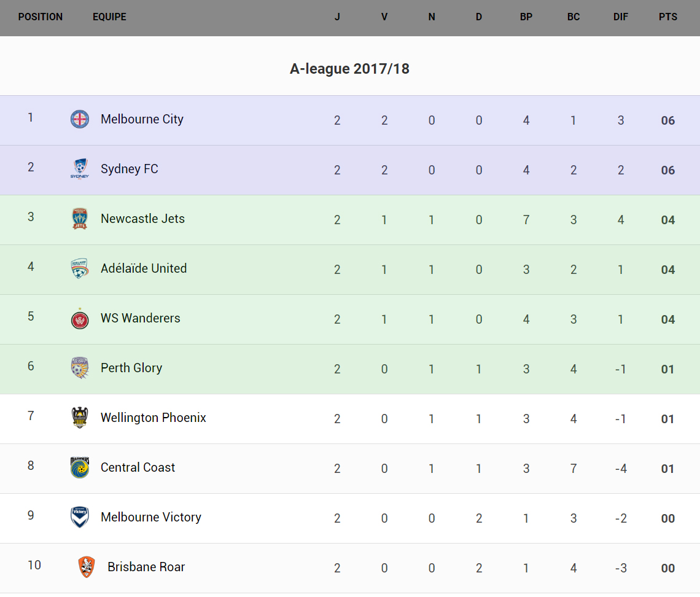700x597 pixels.
Task: Open the Melbourne City team name
Action: 142,119
